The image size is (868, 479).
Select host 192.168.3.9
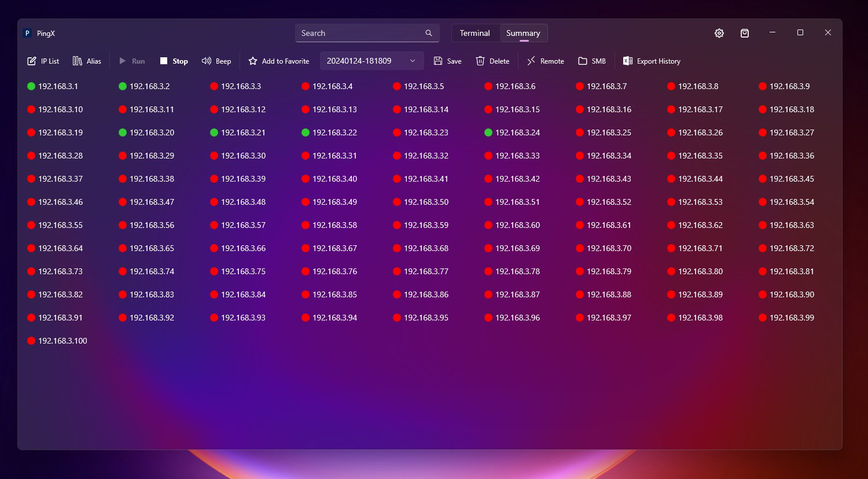pos(784,86)
